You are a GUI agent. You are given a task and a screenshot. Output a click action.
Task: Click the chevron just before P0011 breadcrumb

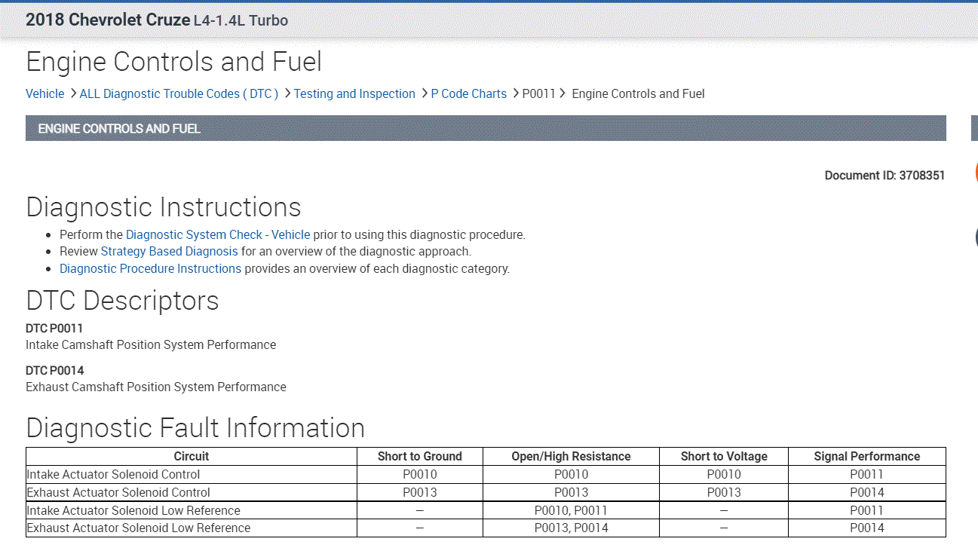click(x=515, y=93)
